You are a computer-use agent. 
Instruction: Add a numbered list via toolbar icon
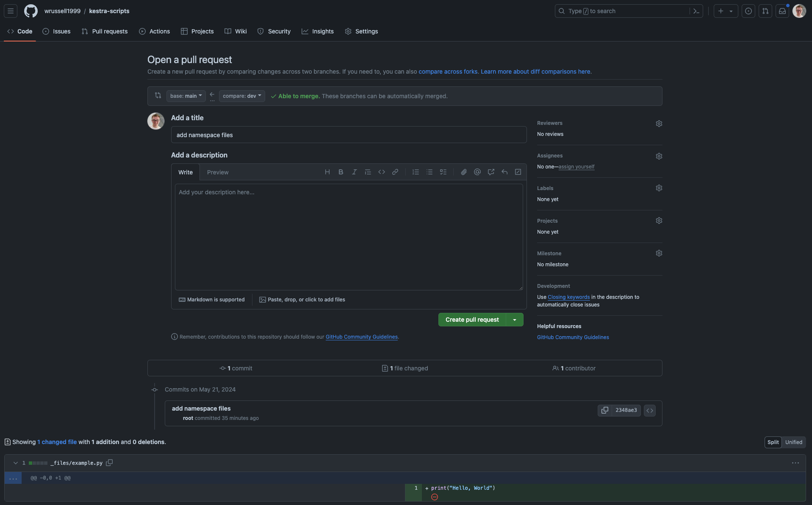click(x=416, y=172)
